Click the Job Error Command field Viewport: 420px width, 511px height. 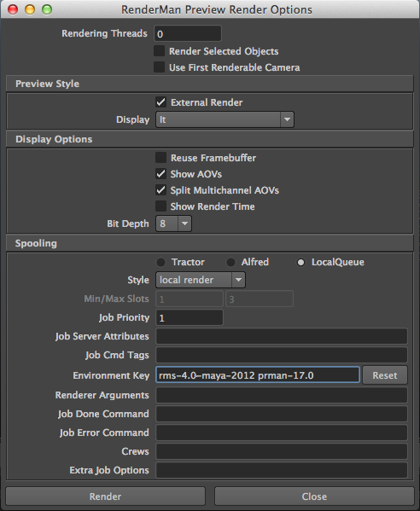(282, 433)
